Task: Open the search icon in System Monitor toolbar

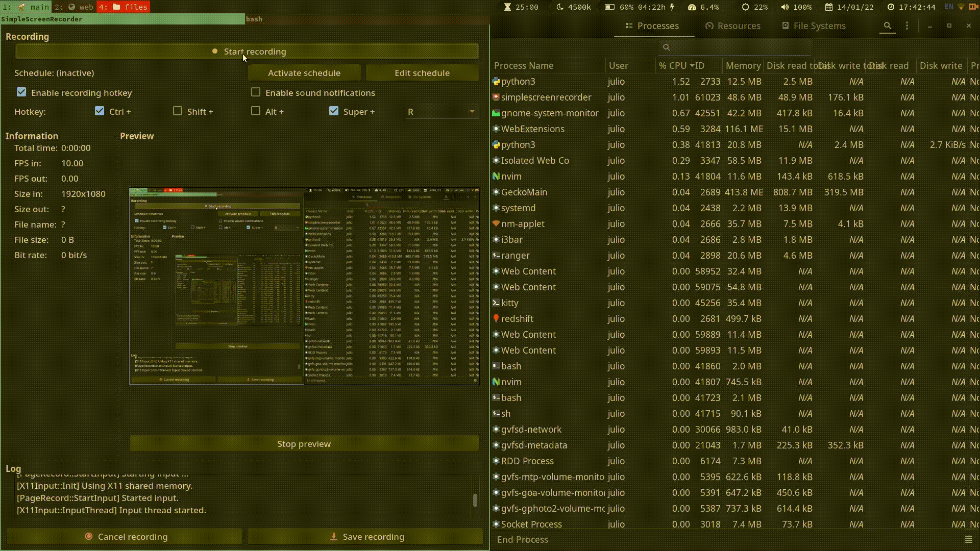Action: coord(887,26)
